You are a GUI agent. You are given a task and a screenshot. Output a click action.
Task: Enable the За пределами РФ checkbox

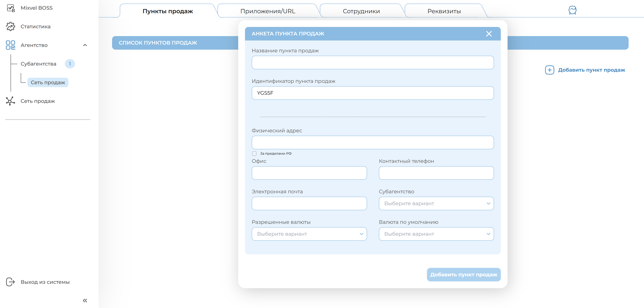tap(254, 153)
